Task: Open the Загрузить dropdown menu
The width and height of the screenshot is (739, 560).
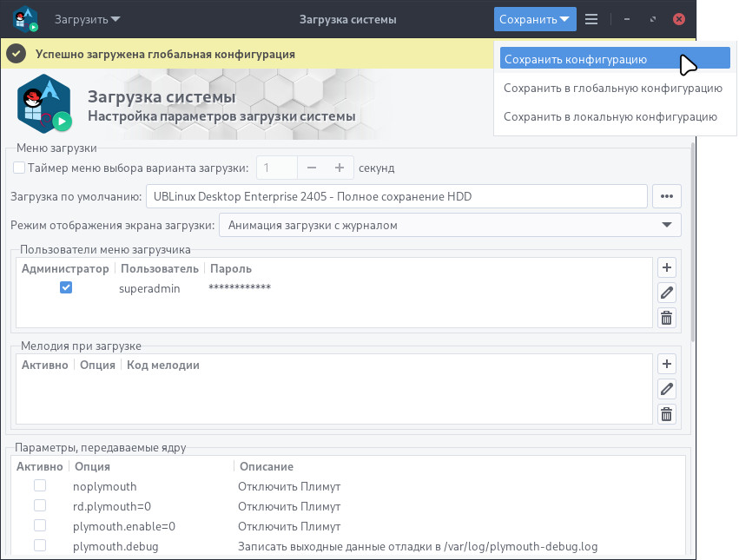Action: [87, 19]
